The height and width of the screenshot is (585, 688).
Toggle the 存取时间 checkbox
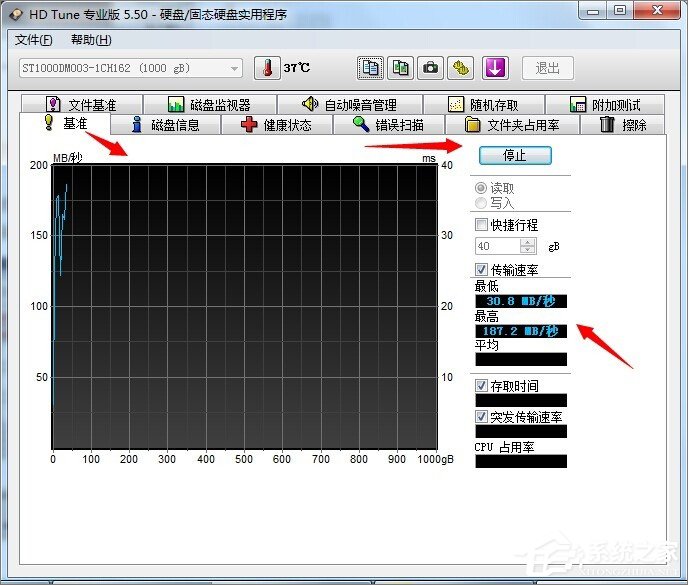pos(481,385)
